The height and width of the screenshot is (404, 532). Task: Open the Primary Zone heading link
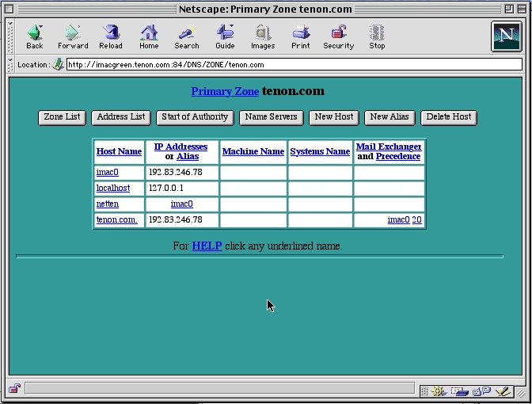point(225,91)
